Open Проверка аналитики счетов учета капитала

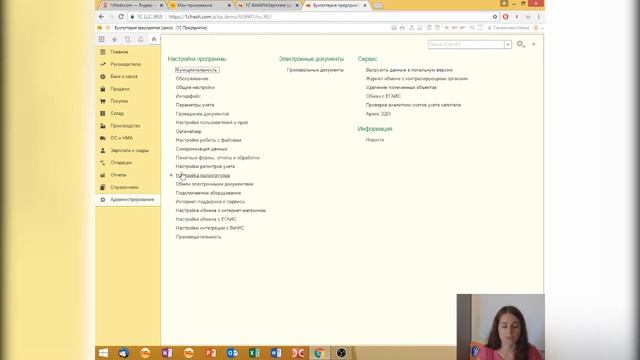click(x=413, y=105)
